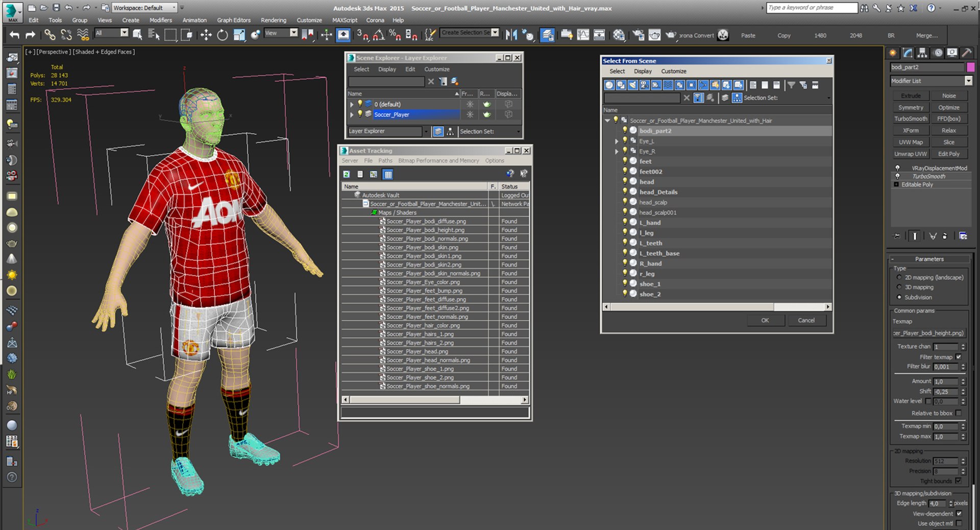The width and height of the screenshot is (980, 530).
Task: Open the selection filter All dropdown
Action: coord(111,33)
